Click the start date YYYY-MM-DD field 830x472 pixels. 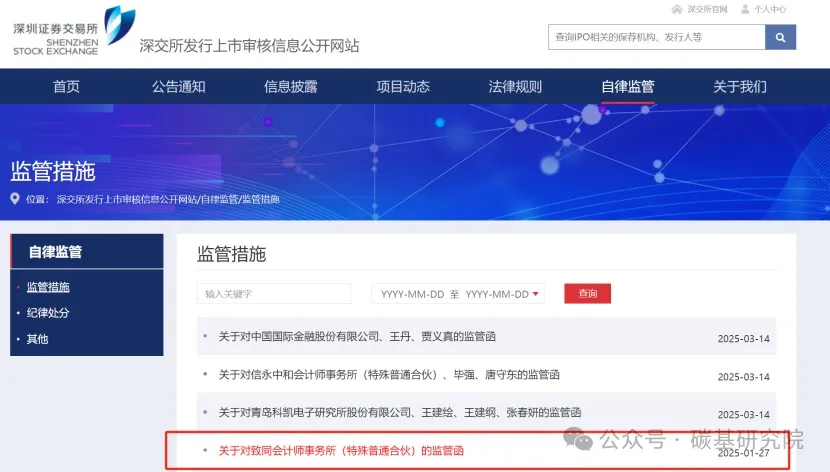point(412,294)
